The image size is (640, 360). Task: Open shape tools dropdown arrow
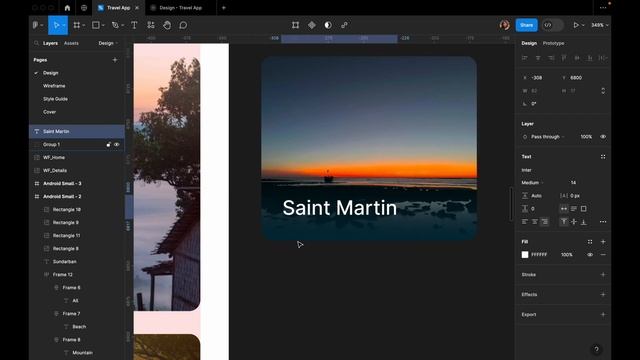(x=103, y=25)
